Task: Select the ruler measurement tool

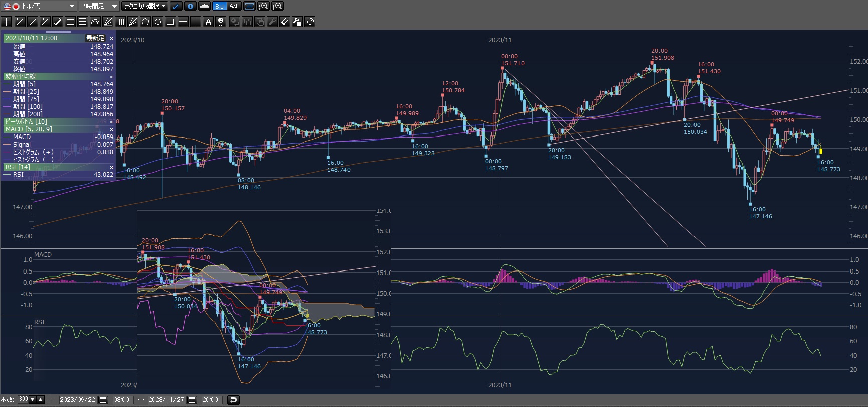Action: (x=57, y=22)
